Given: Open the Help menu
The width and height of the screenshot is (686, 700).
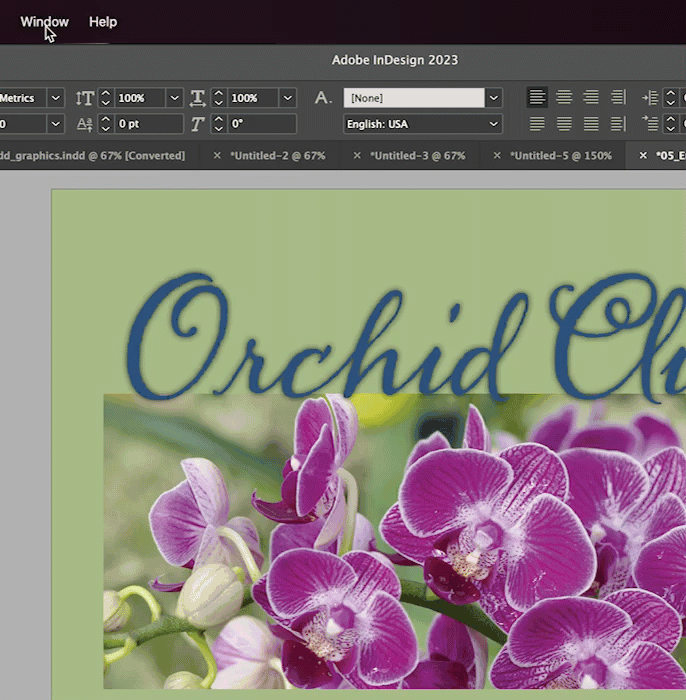Looking at the screenshot, I should click(103, 22).
